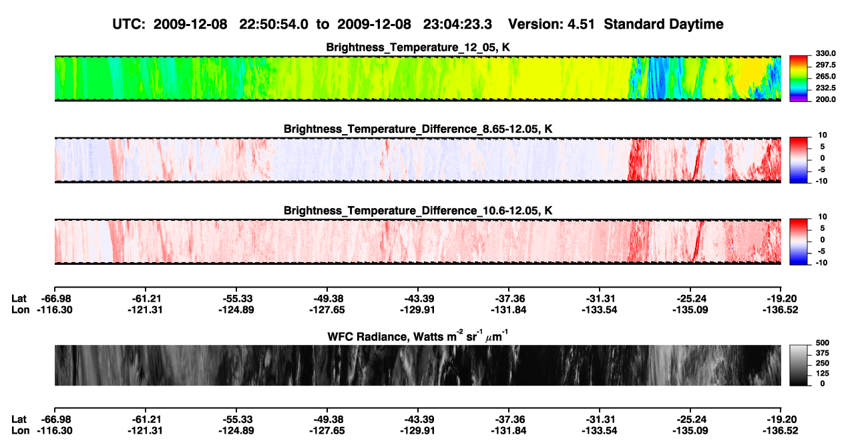Click the 'Brightness_Temperature_Difference_8.65-12.05, K' title
The image size is (868, 445).
[418, 129]
